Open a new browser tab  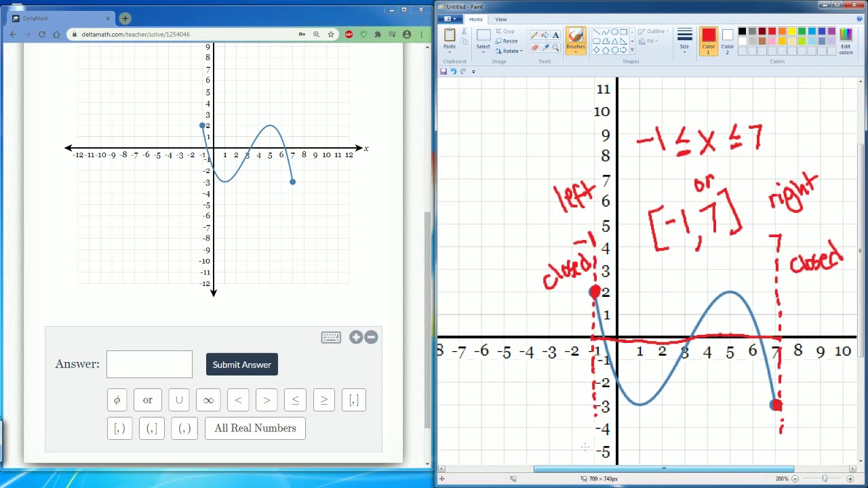pos(125,18)
